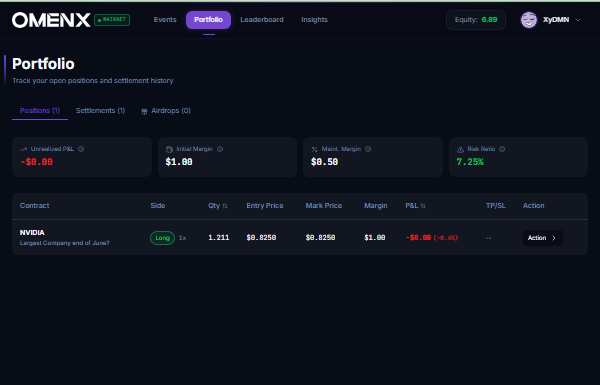Viewport: 600px width, 385px height.
Task: Click the NVIDIA entry price $0.8250
Action: point(261,238)
